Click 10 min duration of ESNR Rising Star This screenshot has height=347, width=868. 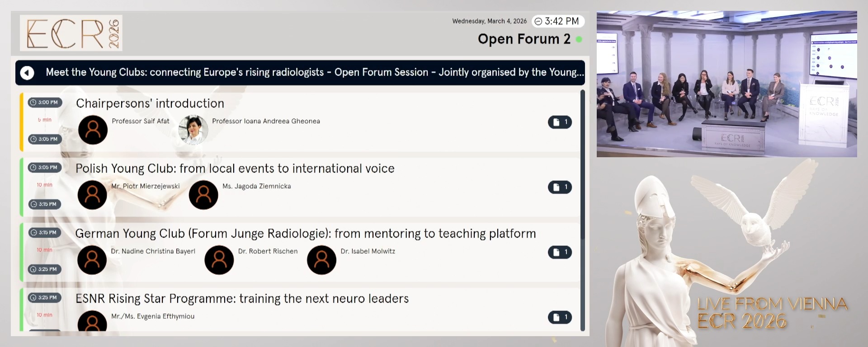pos(45,315)
